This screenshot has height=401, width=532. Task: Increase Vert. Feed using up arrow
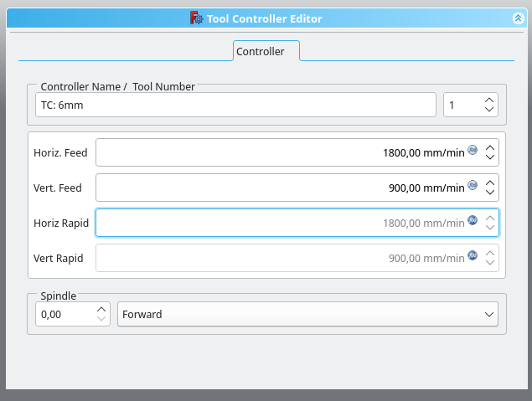pyautogui.click(x=491, y=183)
